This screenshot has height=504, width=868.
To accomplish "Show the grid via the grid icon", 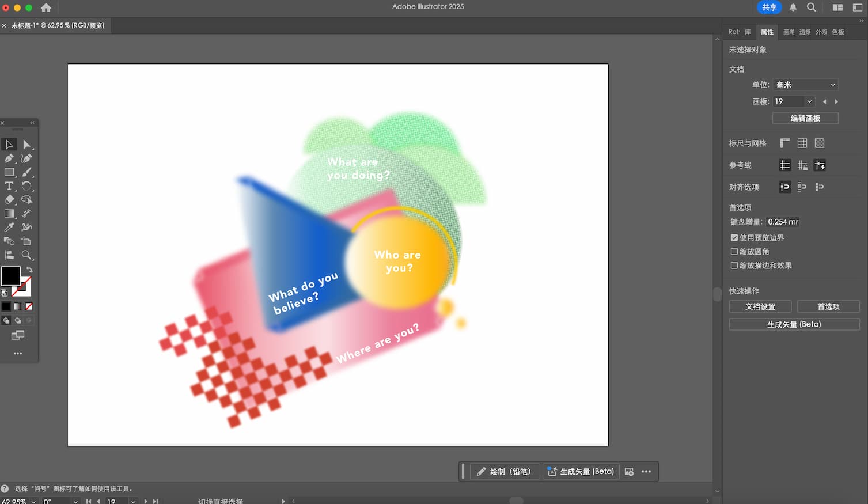I will (802, 143).
